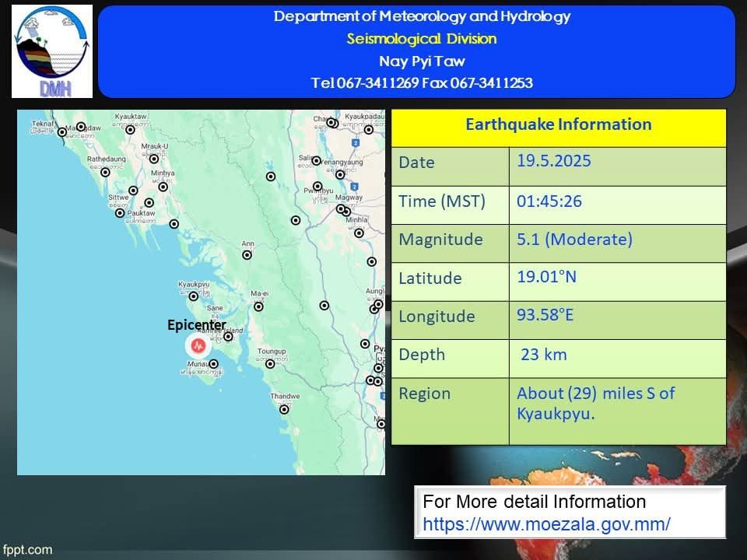Click the date value 19.5.2025
The width and height of the screenshot is (747, 560).
pos(554,161)
